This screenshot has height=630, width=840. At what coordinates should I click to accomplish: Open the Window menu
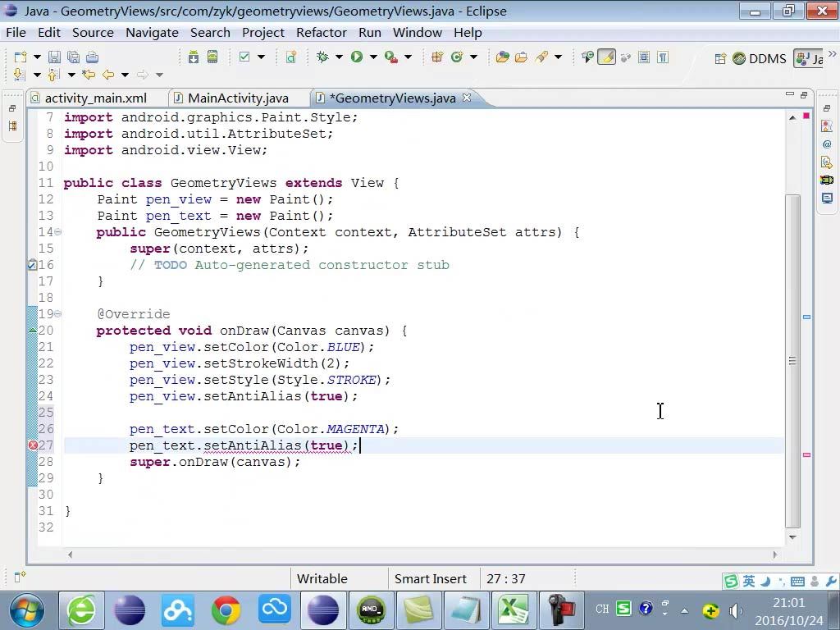418,33
